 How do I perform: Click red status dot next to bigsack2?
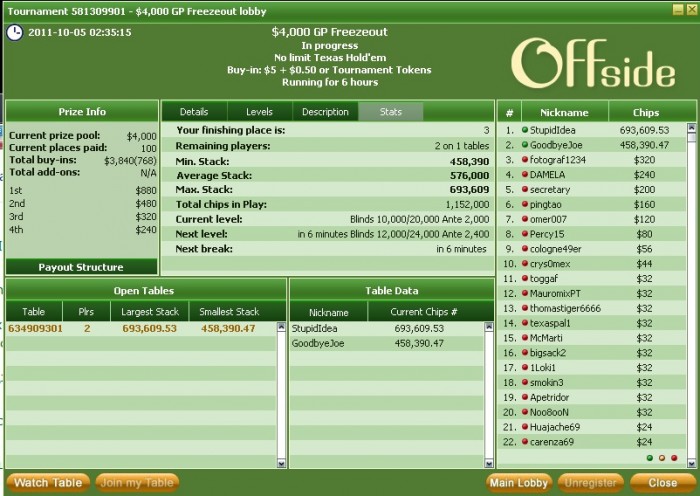pos(525,352)
